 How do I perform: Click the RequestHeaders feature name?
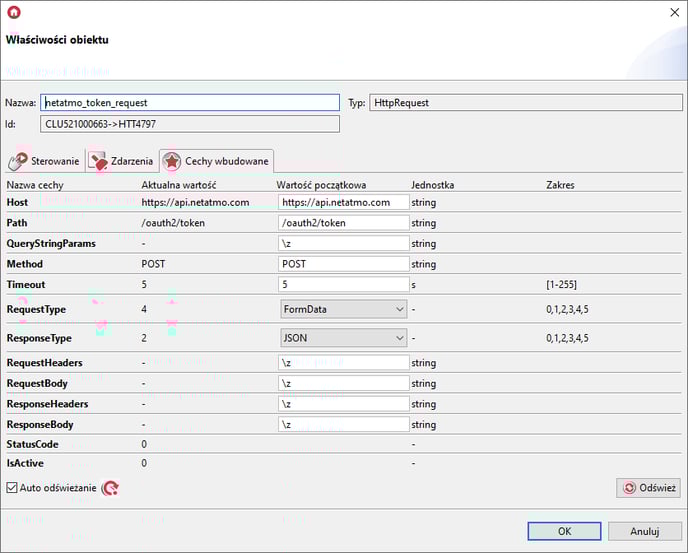pyautogui.click(x=44, y=363)
